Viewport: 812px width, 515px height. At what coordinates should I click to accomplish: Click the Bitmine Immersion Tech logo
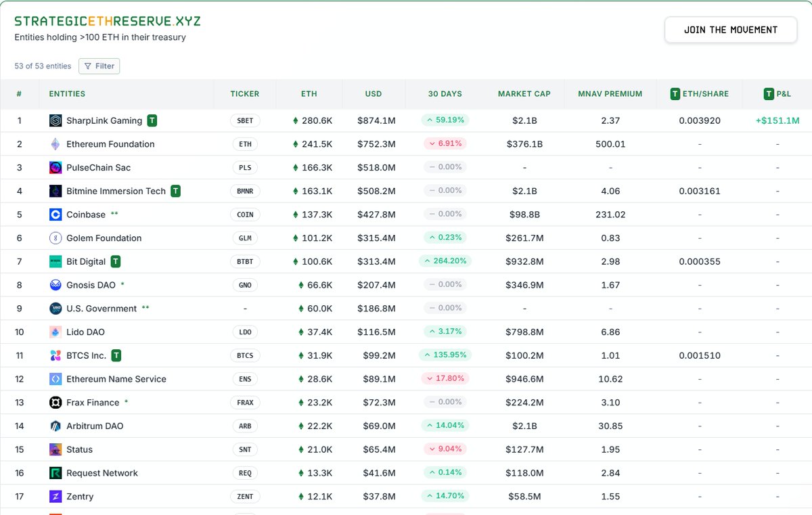coord(55,191)
